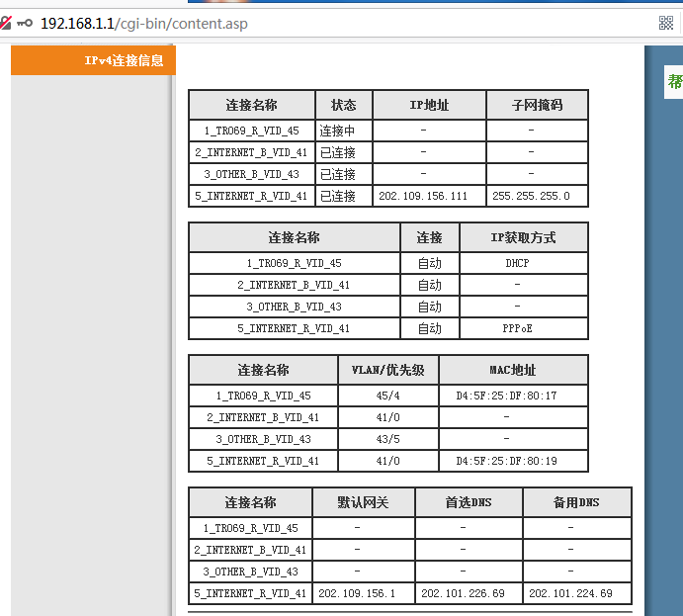683x616 pixels.
Task: Select backup DNS 202.101.224.69
Action: (570, 593)
